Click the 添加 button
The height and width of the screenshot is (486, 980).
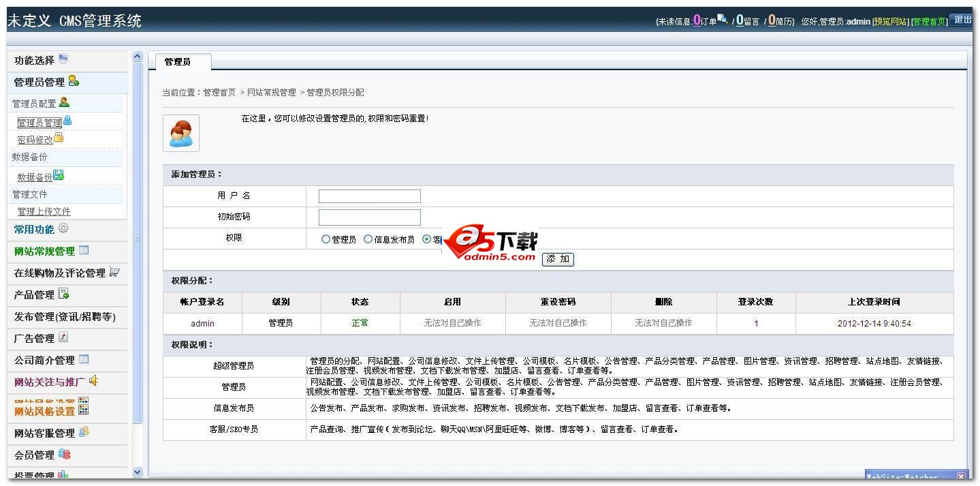tap(558, 259)
